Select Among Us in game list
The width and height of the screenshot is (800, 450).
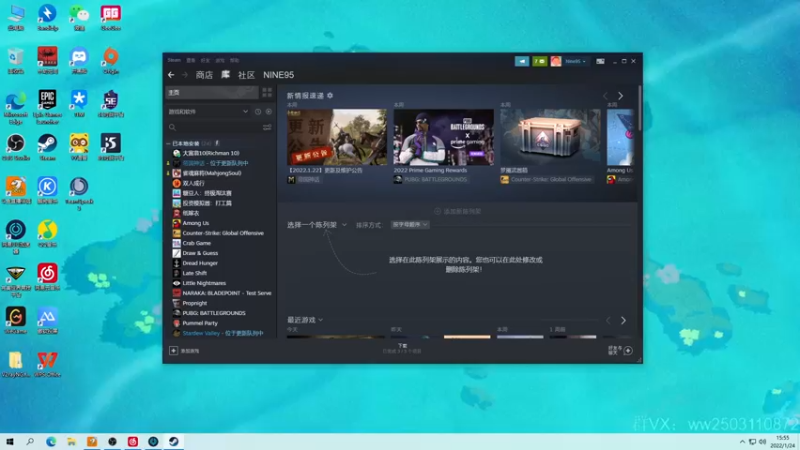click(x=196, y=223)
